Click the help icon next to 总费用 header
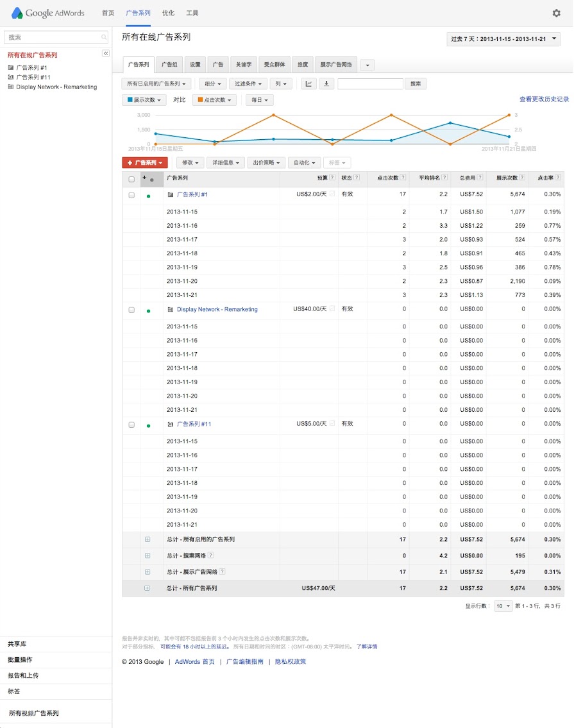The image size is (574, 728). tap(480, 178)
